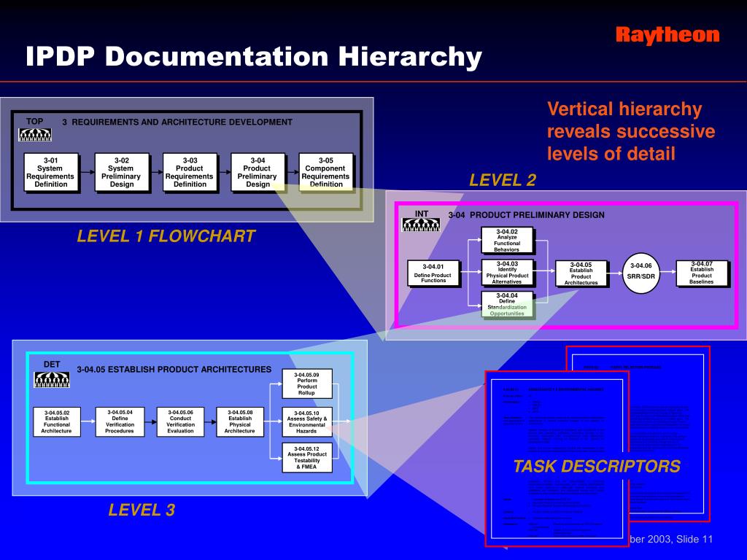Click the 'Slide 11' footer text
This screenshot has width=747, height=560.
point(694,539)
